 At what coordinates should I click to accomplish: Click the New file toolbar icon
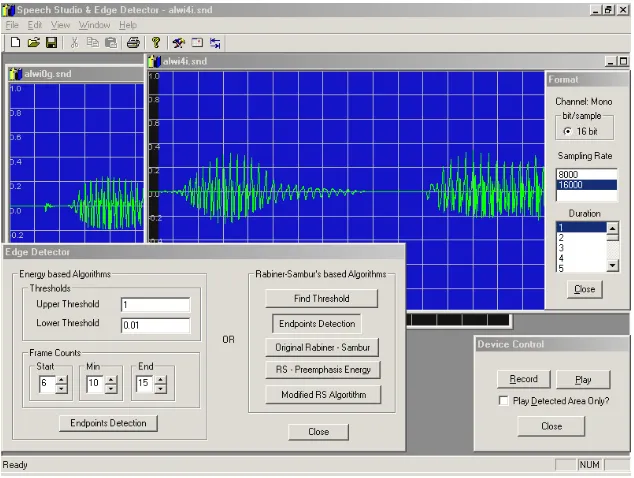click(15, 42)
